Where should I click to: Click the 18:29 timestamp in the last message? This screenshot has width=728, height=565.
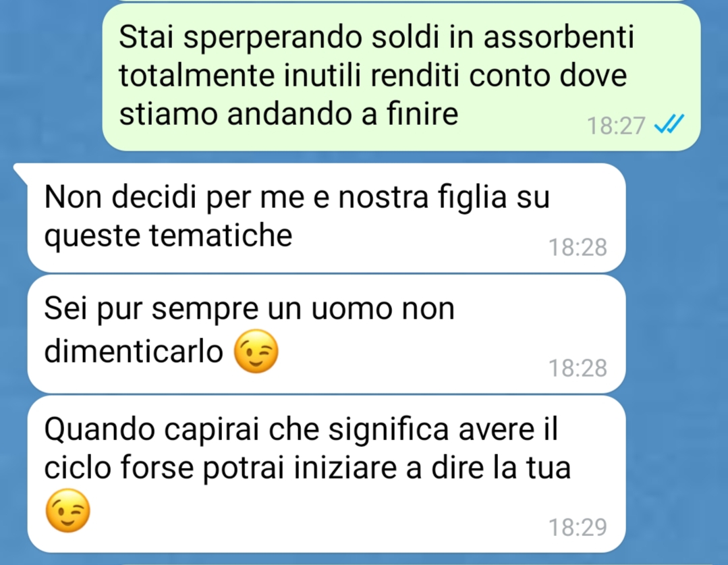pos(578,527)
